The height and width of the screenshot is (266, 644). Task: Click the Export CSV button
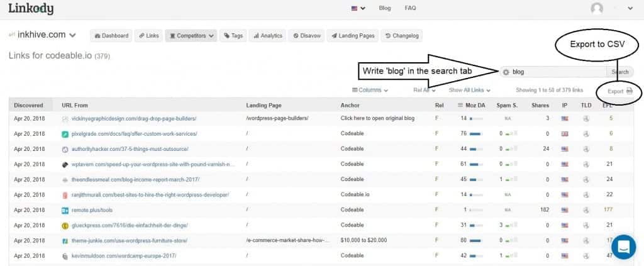pos(619,91)
